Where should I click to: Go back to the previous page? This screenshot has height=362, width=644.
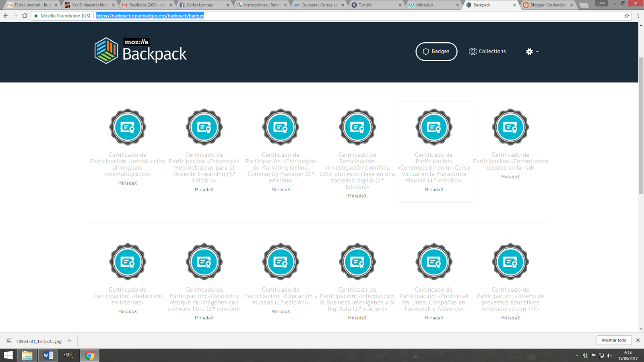pyautogui.click(x=6, y=16)
